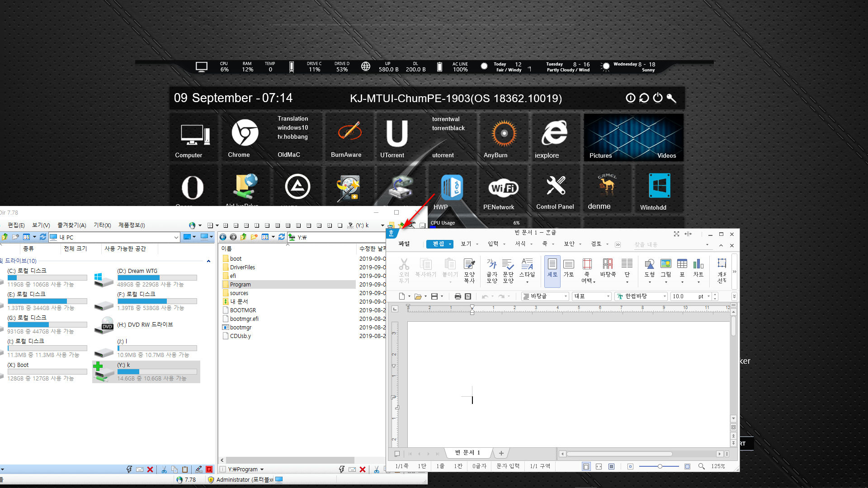Open the 파일 menu in Hangul
This screenshot has width=868, height=488.
click(404, 244)
